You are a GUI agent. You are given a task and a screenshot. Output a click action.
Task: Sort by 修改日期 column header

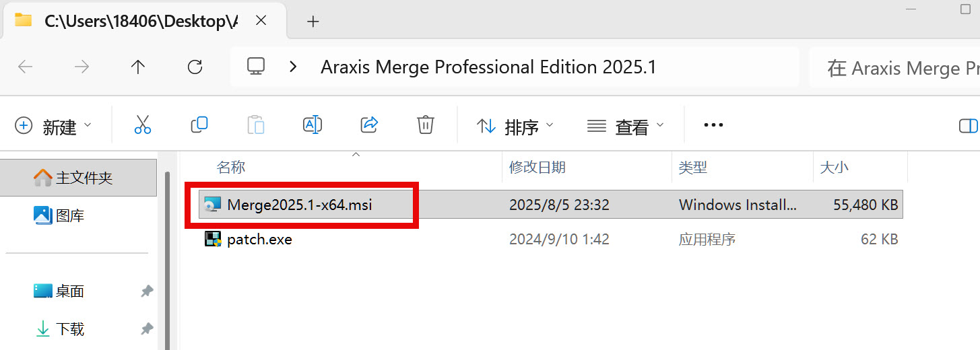[x=537, y=167]
